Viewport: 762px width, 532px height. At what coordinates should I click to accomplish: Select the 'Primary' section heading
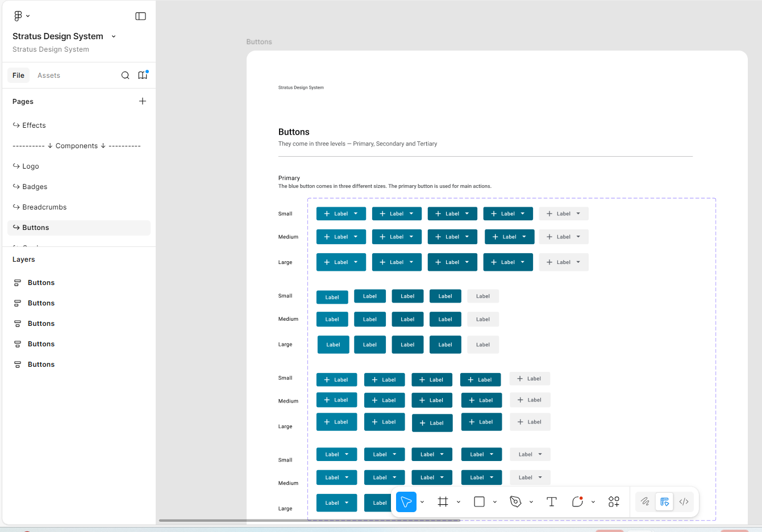[289, 178]
